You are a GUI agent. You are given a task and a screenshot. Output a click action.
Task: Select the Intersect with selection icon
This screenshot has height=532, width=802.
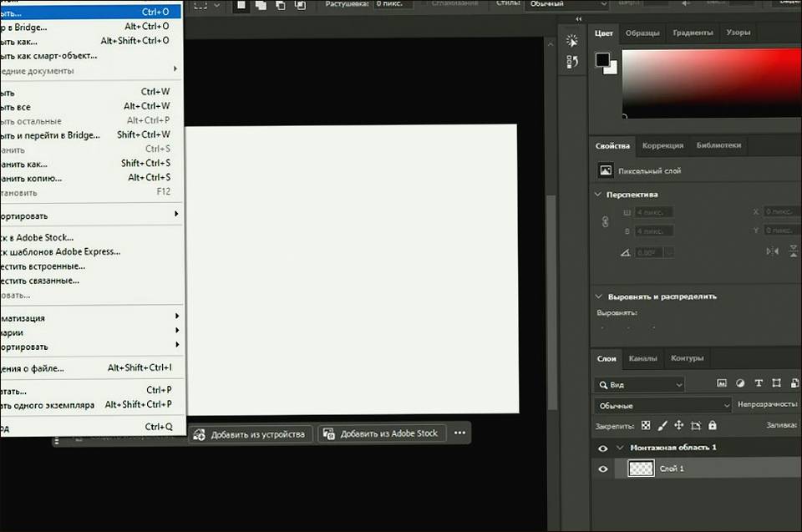(x=300, y=5)
